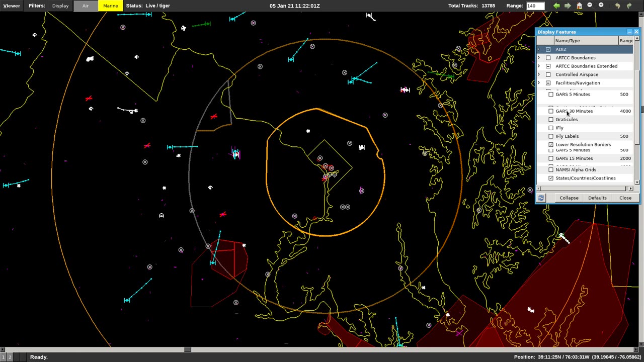The height and width of the screenshot is (362, 644).
Task: Check the GARS 30 Minutes box
Action: (x=551, y=111)
